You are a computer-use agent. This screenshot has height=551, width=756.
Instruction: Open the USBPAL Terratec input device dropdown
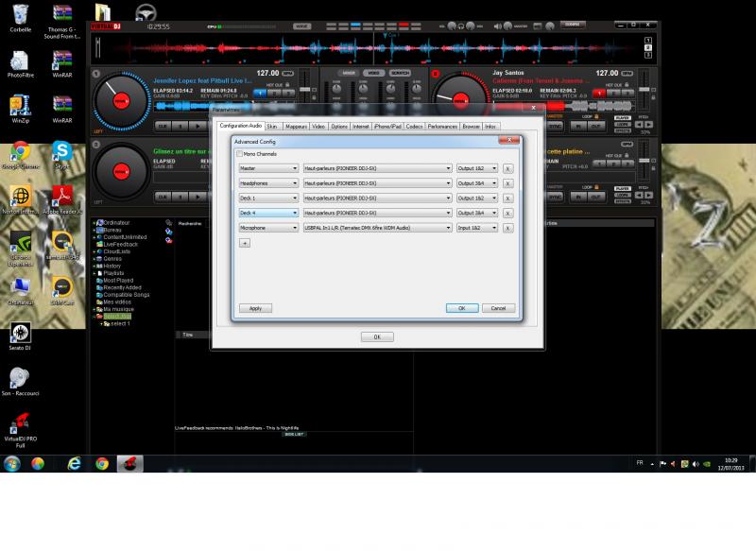click(377, 228)
